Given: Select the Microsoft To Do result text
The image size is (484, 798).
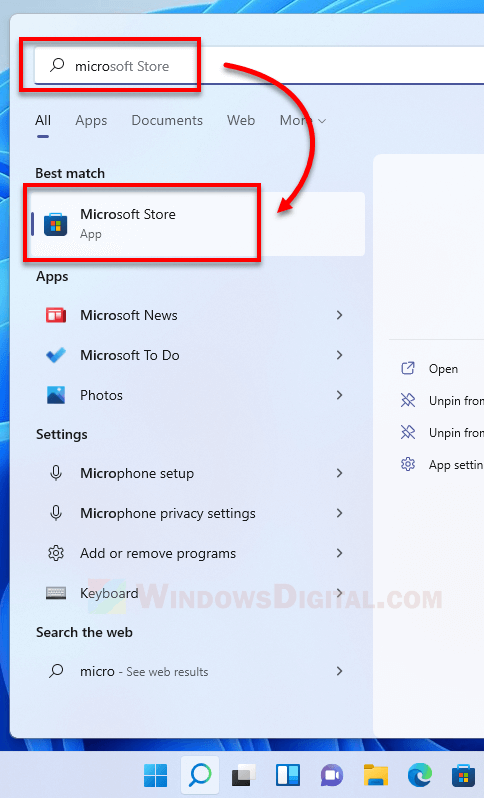Looking at the screenshot, I should coord(130,355).
